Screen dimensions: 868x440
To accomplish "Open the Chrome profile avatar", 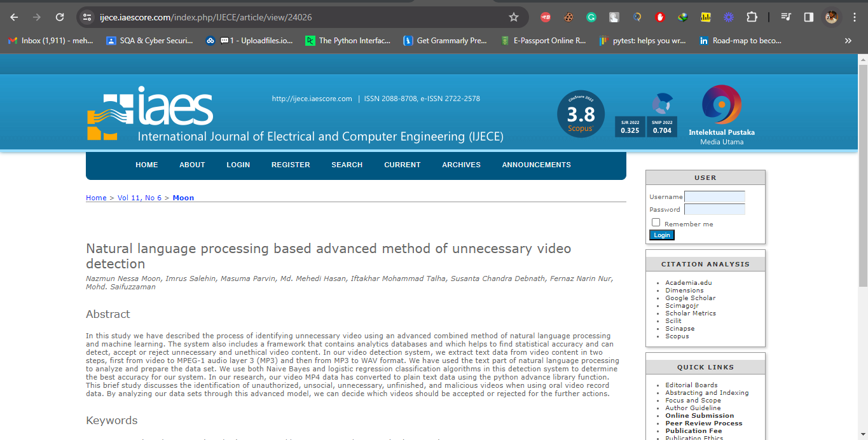I will [832, 17].
